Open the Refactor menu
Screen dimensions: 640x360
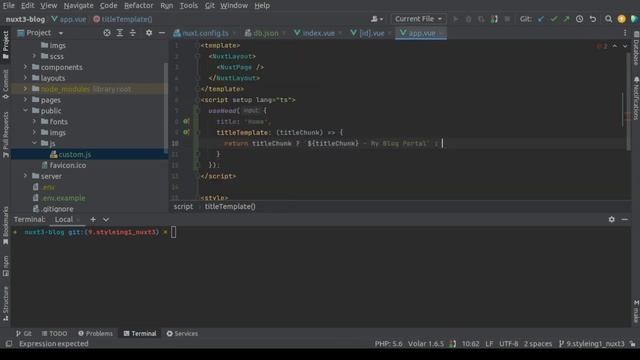click(x=138, y=5)
